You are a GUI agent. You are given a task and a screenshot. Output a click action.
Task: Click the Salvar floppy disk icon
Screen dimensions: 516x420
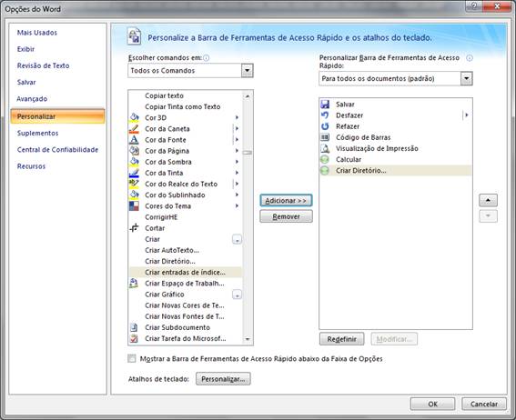click(x=325, y=105)
